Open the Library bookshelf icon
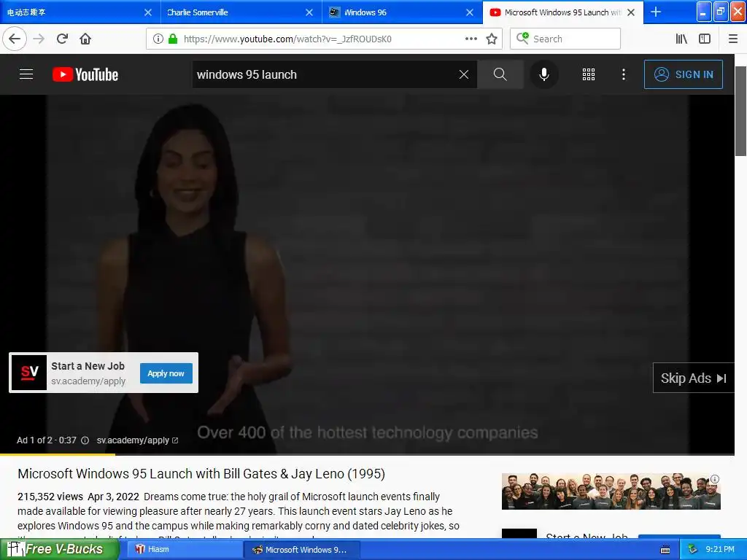The height and width of the screenshot is (560, 747). (x=681, y=39)
